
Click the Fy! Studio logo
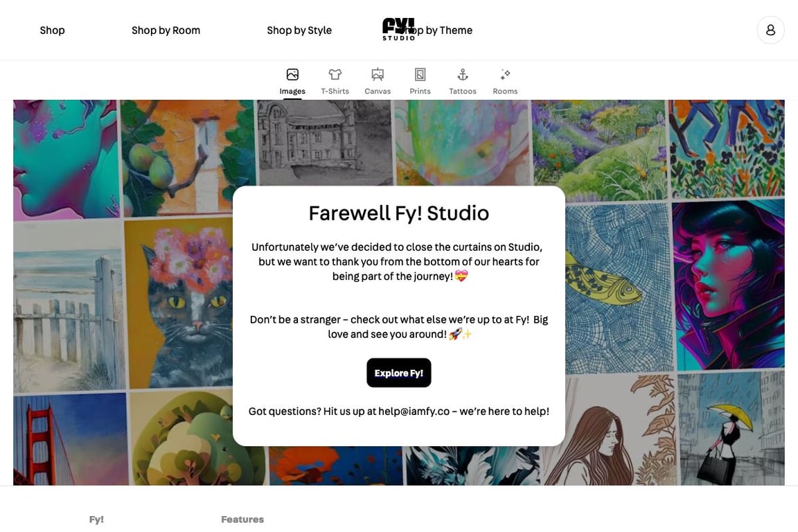click(398, 29)
